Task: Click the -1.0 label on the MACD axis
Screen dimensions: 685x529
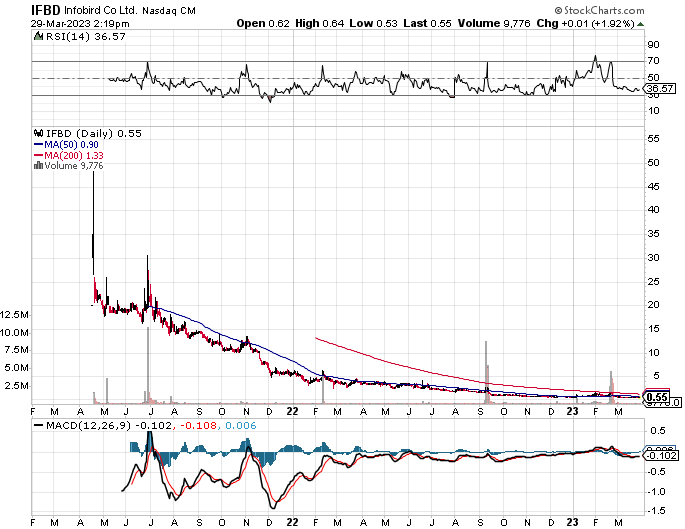Action: pos(656,492)
